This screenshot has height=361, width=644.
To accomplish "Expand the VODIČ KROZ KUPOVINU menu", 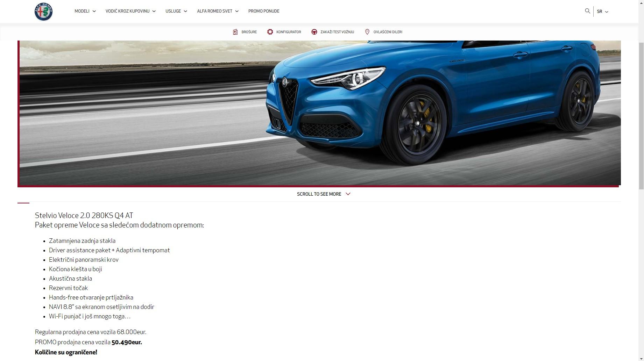I will coord(130,11).
